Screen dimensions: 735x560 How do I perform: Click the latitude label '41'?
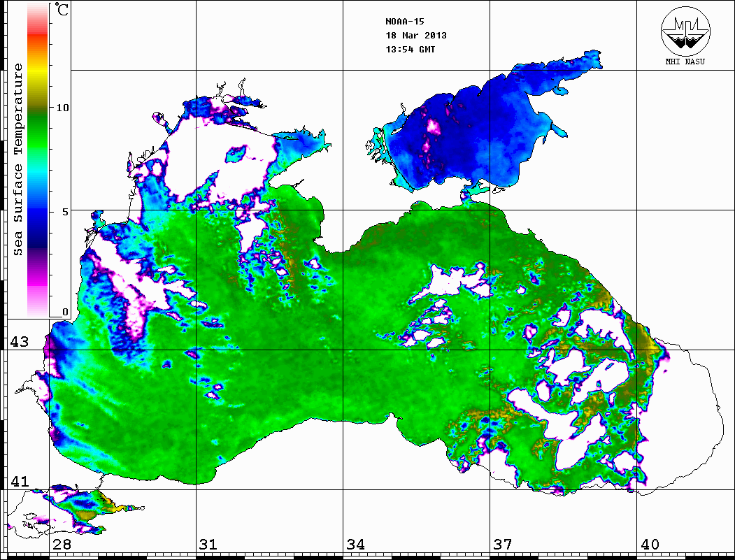(19, 481)
